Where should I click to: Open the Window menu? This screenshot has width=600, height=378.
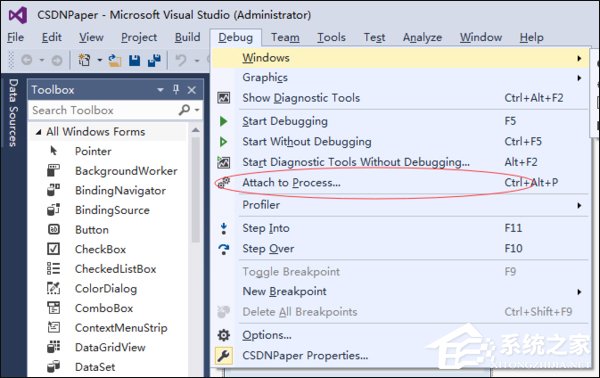(481, 37)
